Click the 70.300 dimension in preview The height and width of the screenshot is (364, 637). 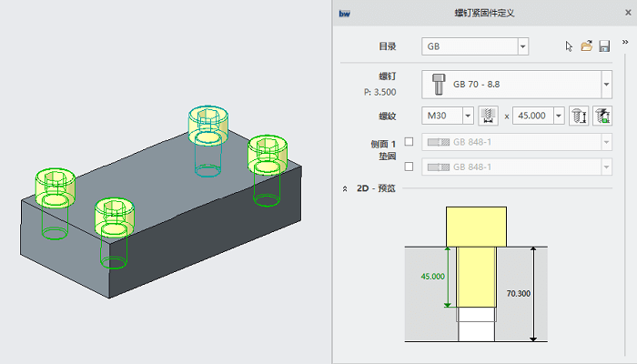click(x=519, y=293)
